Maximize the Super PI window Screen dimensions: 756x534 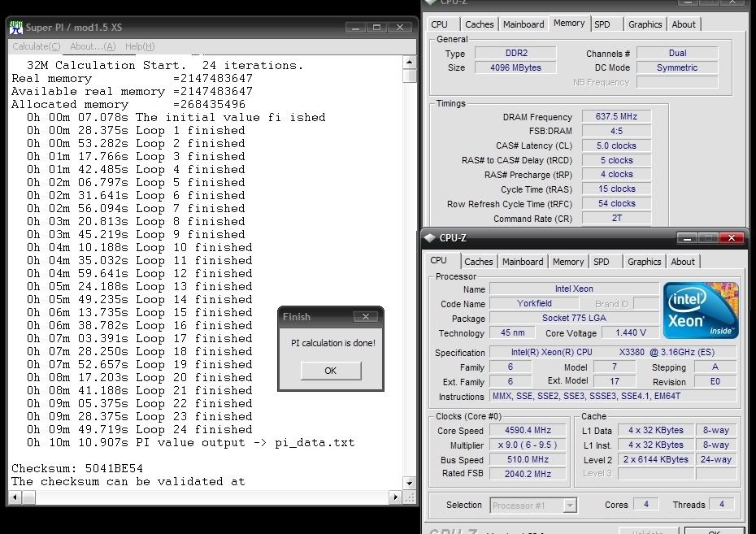click(x=377, y=28)
